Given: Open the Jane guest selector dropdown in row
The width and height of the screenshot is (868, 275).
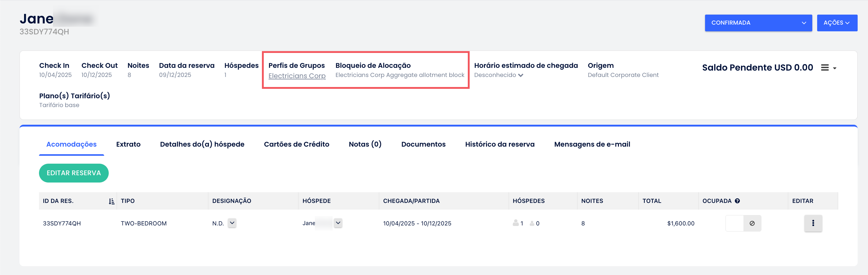Looking at the screenshot, I should click(x=338, y=223).
